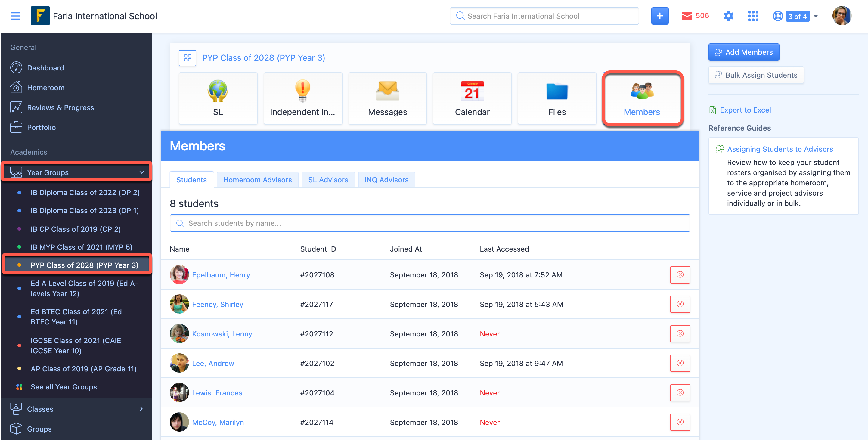Open the messages envelope with 506 unread
The width and height of the screenshot is (868, 440).
[695, 16]
